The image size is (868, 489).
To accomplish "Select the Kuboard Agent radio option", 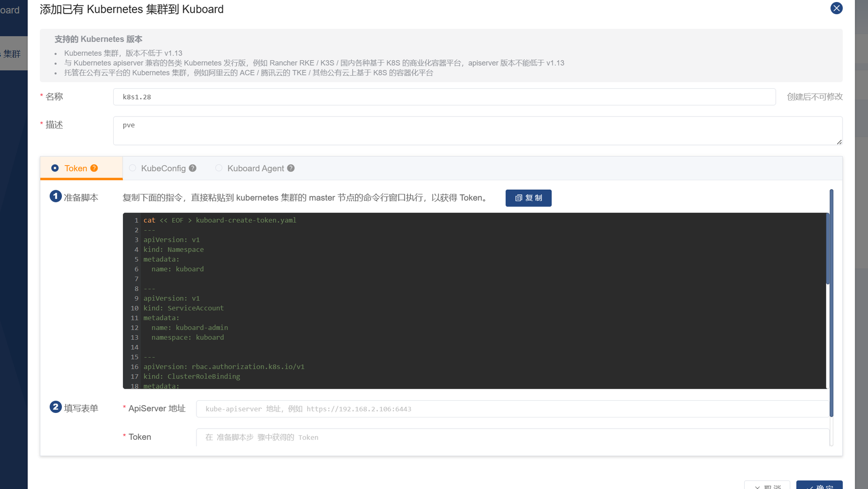I will [219, 168].
